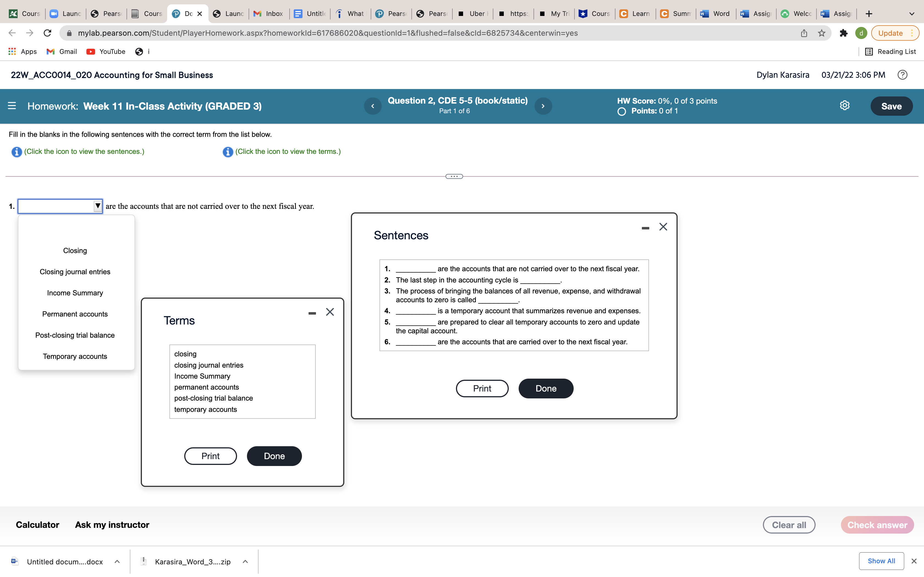Viewport: 924px width, 577px height.
Task: Choose Temporary accounts from the dropdown list
Action: point(75,356)
